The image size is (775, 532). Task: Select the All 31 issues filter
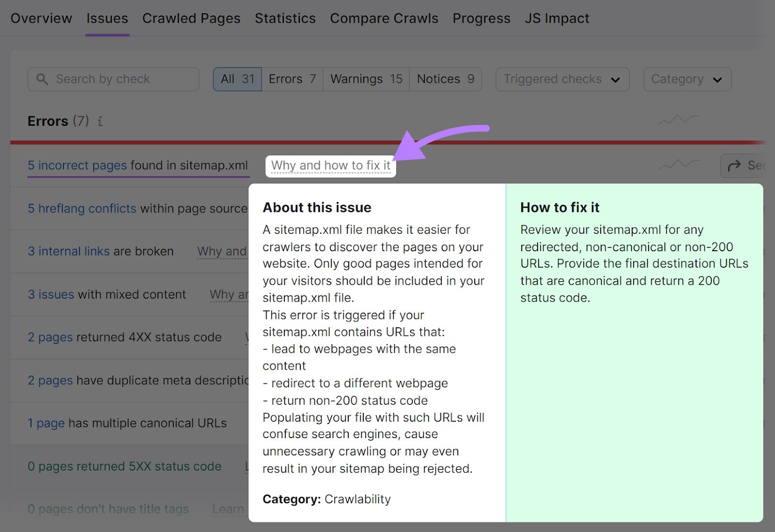pyautogui.click(x=237, y=79)
